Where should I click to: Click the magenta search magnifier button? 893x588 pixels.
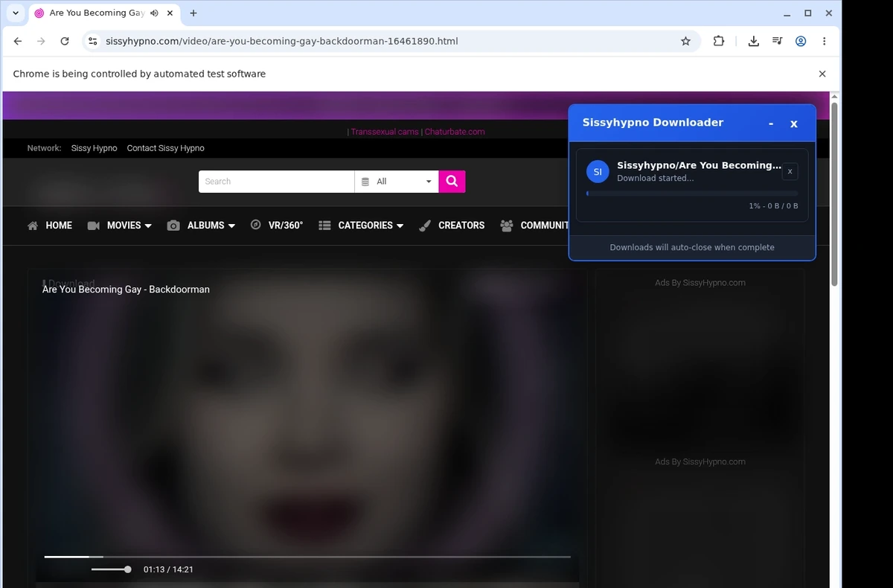coord(452,182)
